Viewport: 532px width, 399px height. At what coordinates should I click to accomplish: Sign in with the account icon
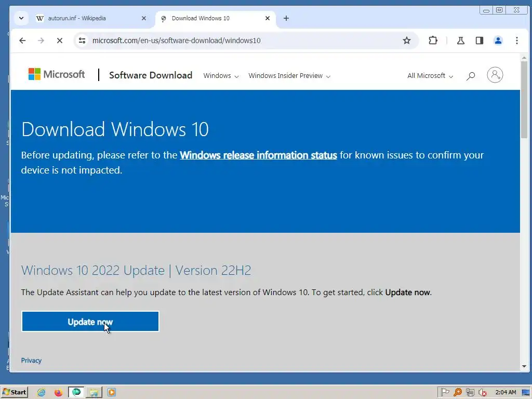(495, 75)
